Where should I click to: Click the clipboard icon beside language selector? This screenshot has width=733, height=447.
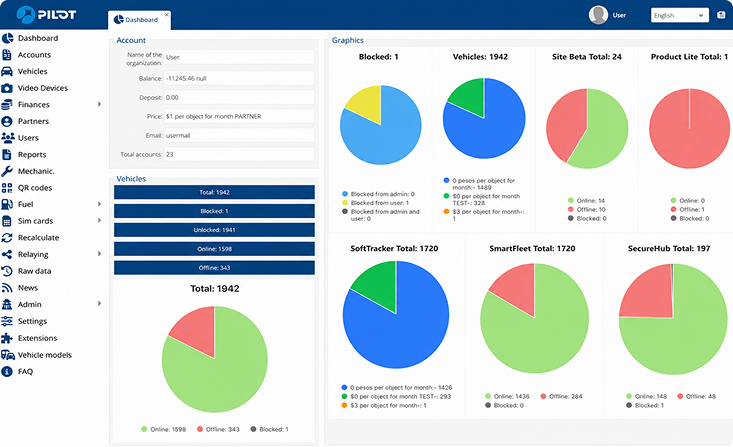point(720,15)
